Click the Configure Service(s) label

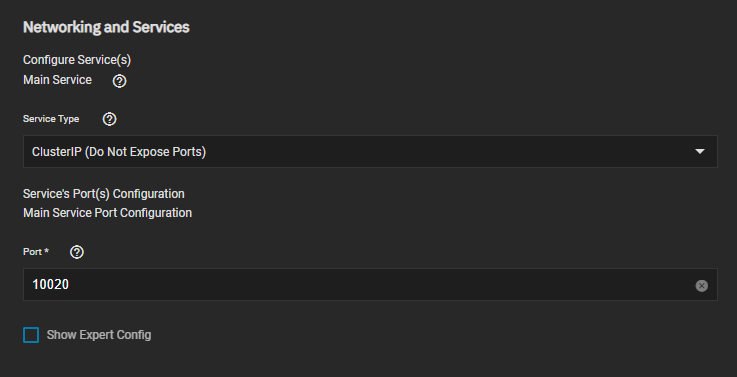[x=77, y=60]
